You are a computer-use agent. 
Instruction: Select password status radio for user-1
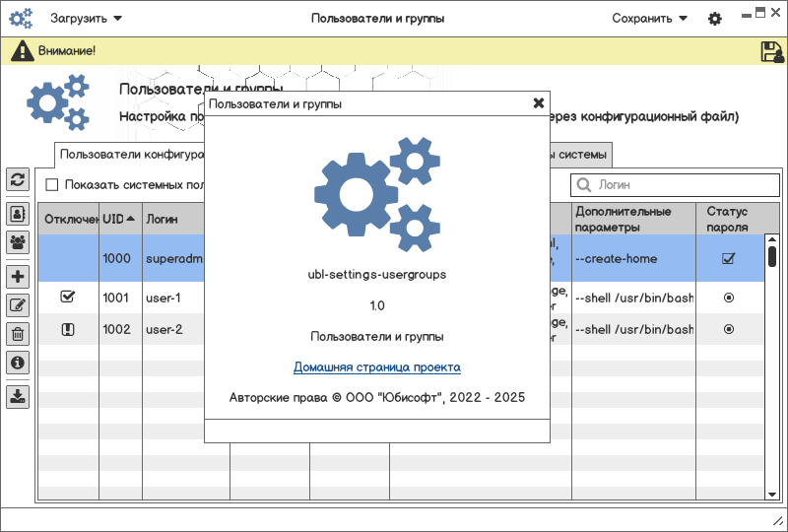728,298
